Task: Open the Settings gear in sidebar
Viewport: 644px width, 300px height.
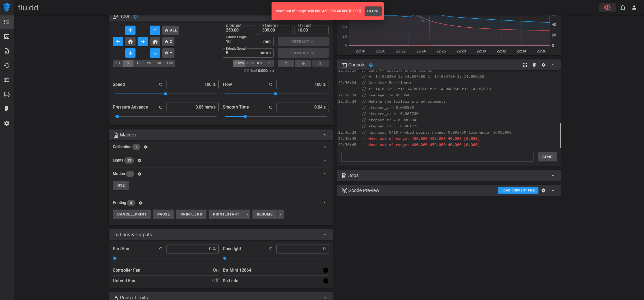Action: [x=7, y=123]
